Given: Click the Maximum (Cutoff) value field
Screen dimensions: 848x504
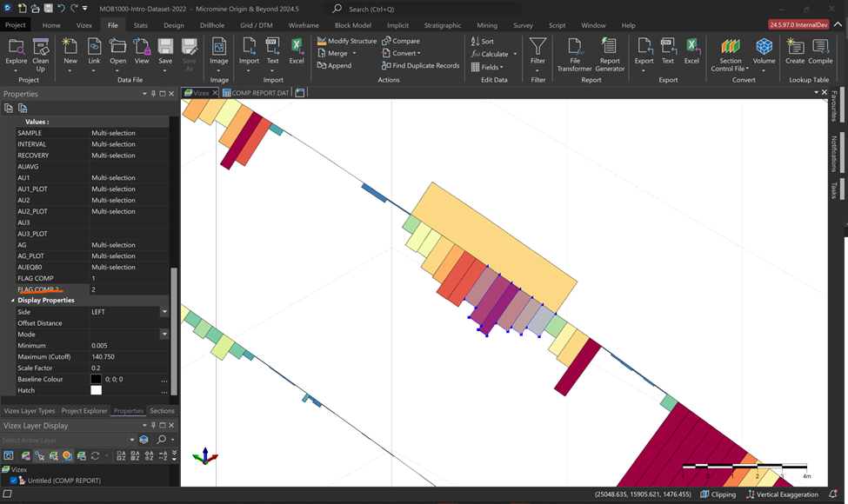Looking at the screenshot, I should tap(126, 357).
